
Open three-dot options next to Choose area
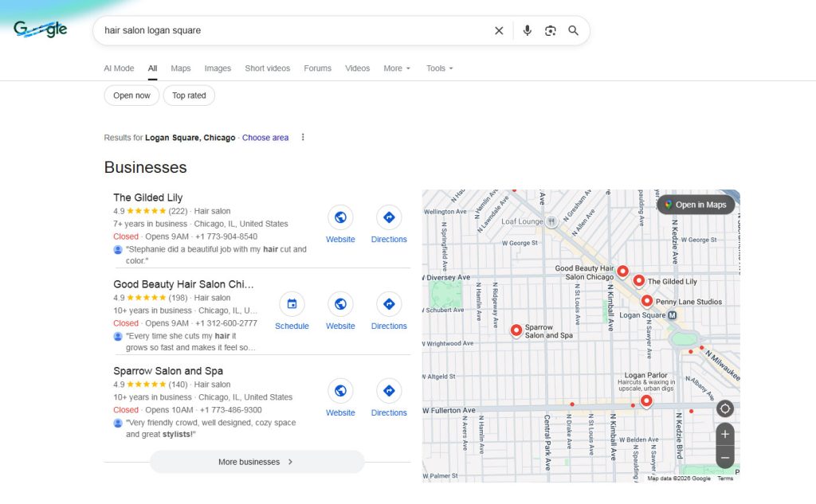303,138
